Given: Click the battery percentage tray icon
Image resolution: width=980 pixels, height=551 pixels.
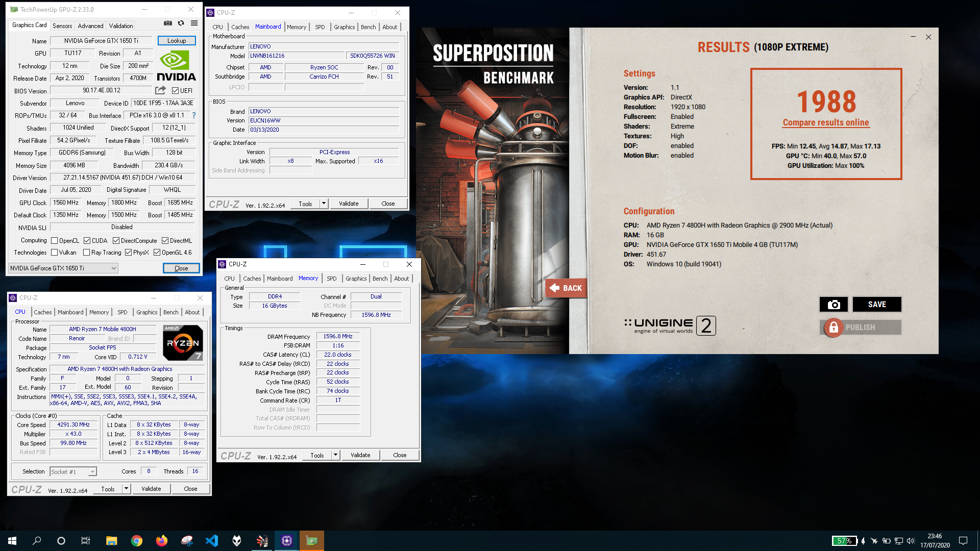Looking at the screenshot, I should click(844, 541).
